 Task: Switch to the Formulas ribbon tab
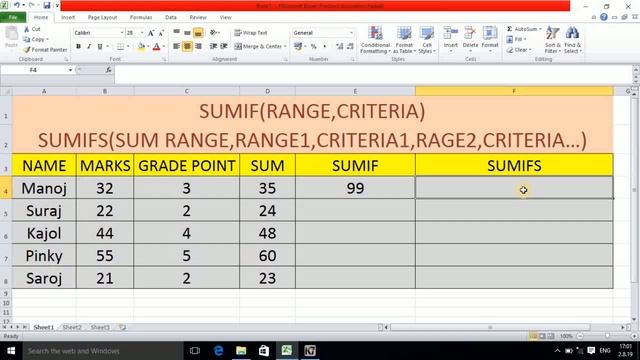click(141, 18)
